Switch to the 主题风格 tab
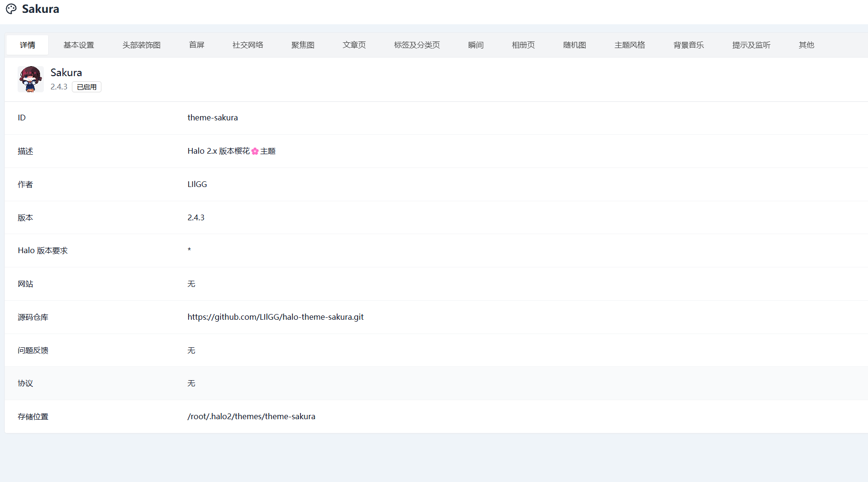The image size is (868, 482). coord(629,45)
